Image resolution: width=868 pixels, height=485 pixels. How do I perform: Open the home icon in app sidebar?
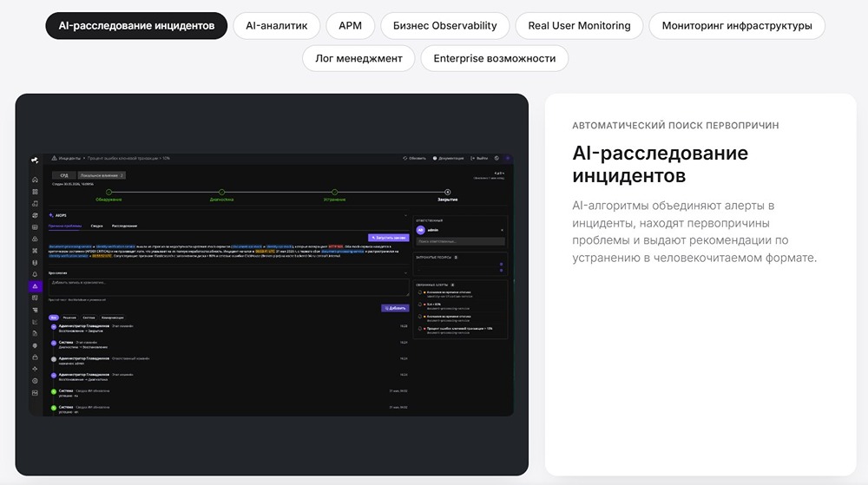tap(35, 180)
